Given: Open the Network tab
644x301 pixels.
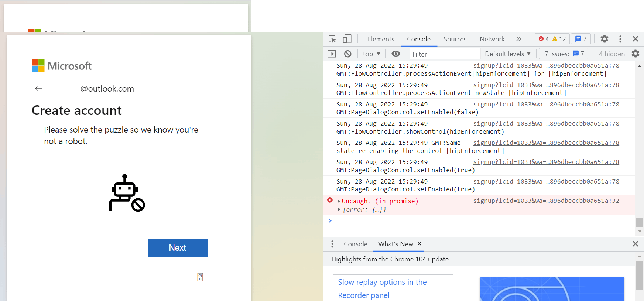Looking at the screenshot, I should point(492,39).
